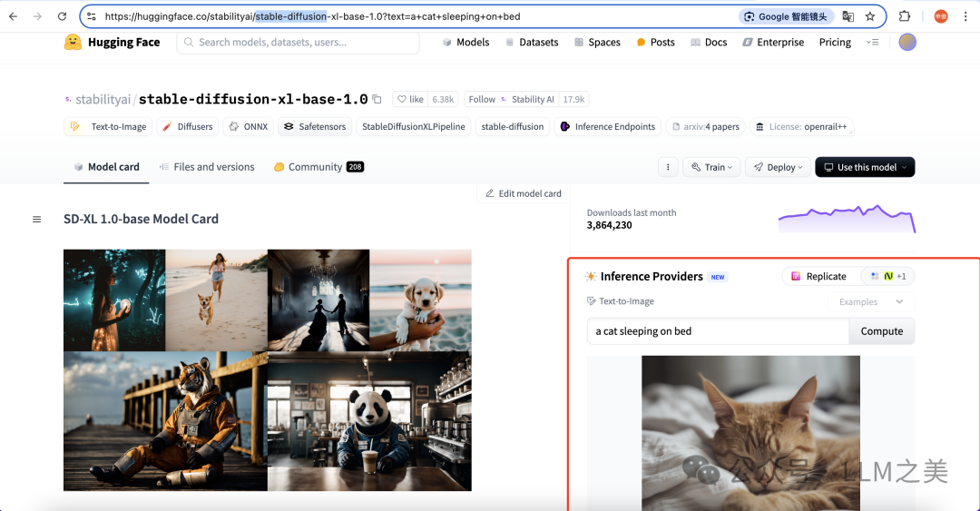Open the Enterprise nav item
The image size is (980, 511).
click(773, 42)
